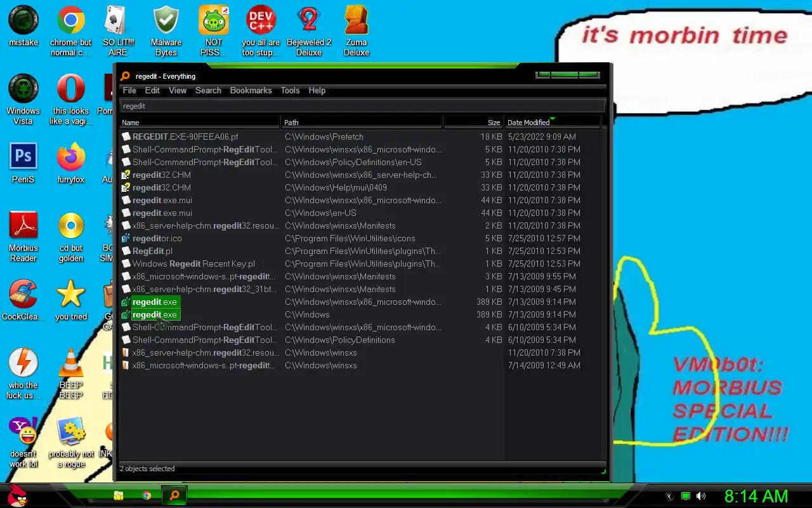
Task: Click the 8:14 AM taskbar clock
Action: (756, 496)
